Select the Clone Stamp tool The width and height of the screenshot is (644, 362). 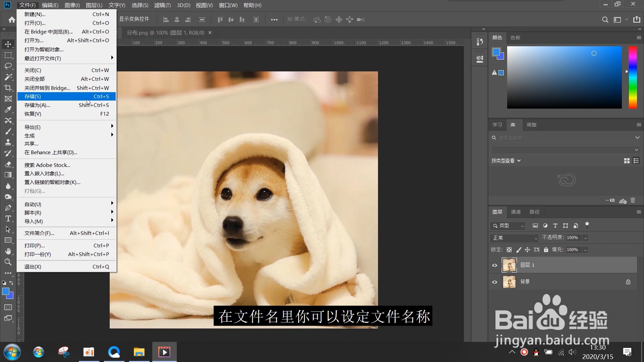8,142
